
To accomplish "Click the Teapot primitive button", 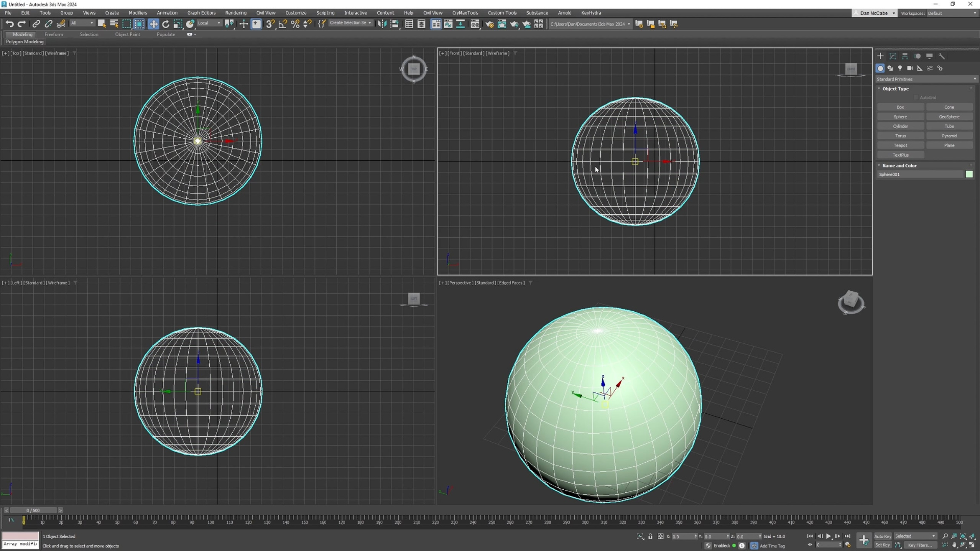I will click(900, 145).
